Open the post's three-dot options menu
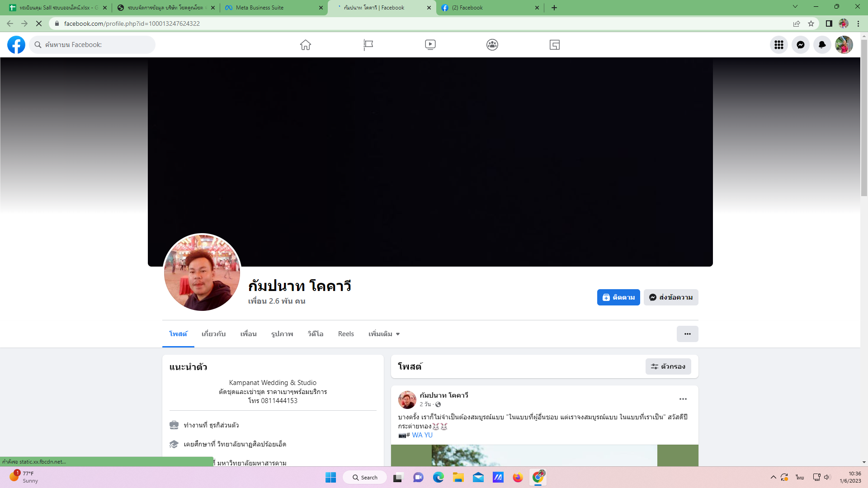 (683, 399)
